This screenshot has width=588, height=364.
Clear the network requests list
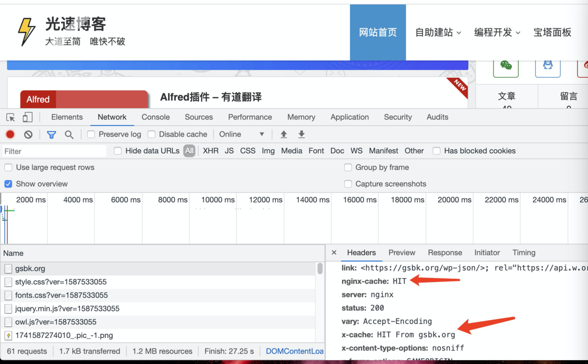click(28, 134)
